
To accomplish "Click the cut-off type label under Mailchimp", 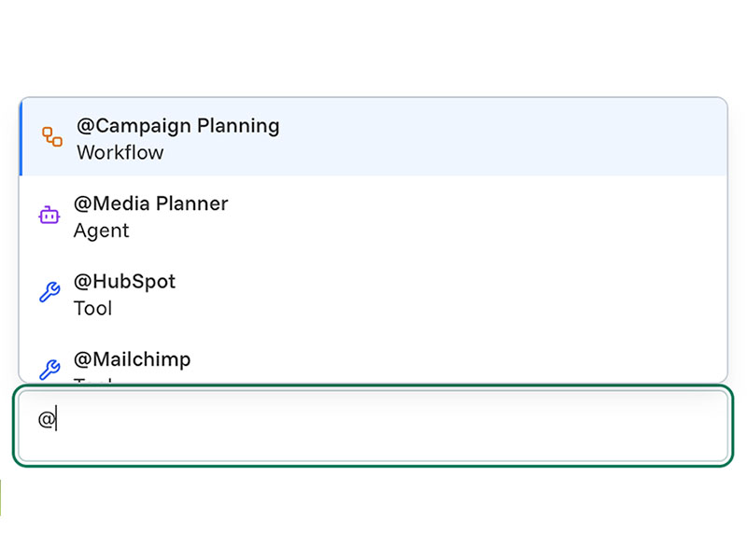I will [x=92, y=379].
